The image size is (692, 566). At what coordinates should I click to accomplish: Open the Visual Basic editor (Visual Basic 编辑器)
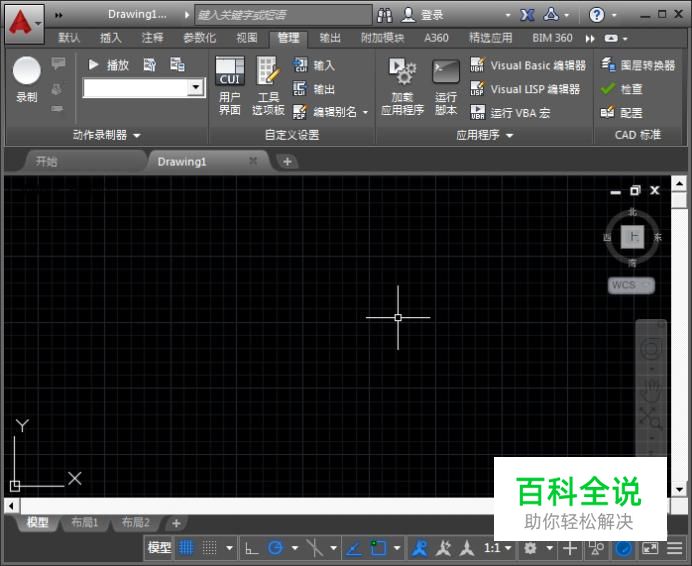point(528,65)
